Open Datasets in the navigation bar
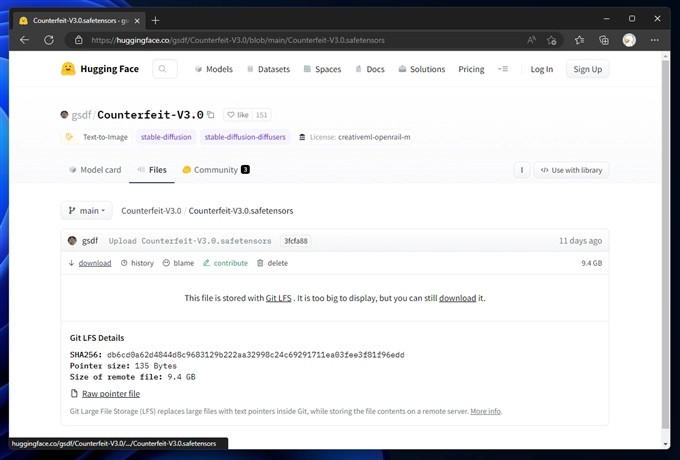 pos(268,69)
